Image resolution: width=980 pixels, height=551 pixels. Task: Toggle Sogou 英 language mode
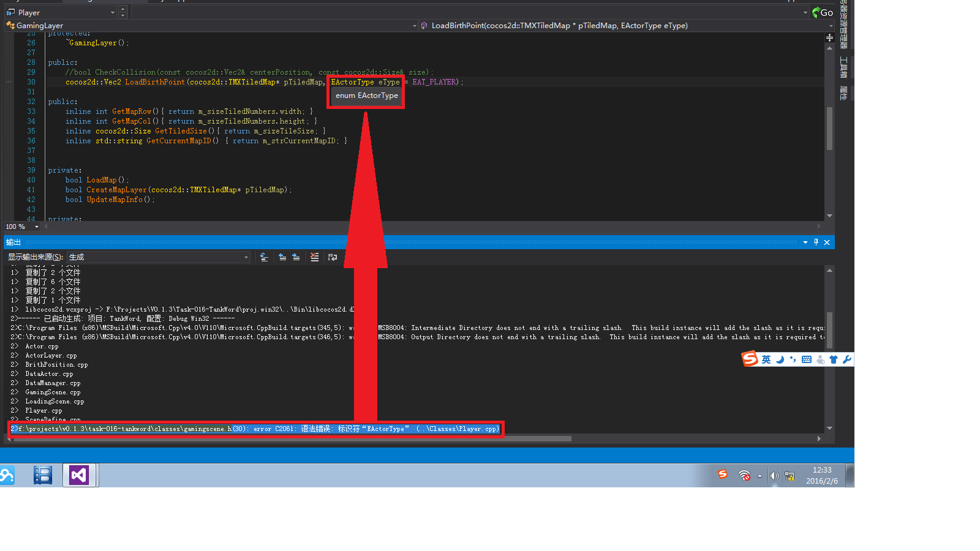click(x=766, y=359)
